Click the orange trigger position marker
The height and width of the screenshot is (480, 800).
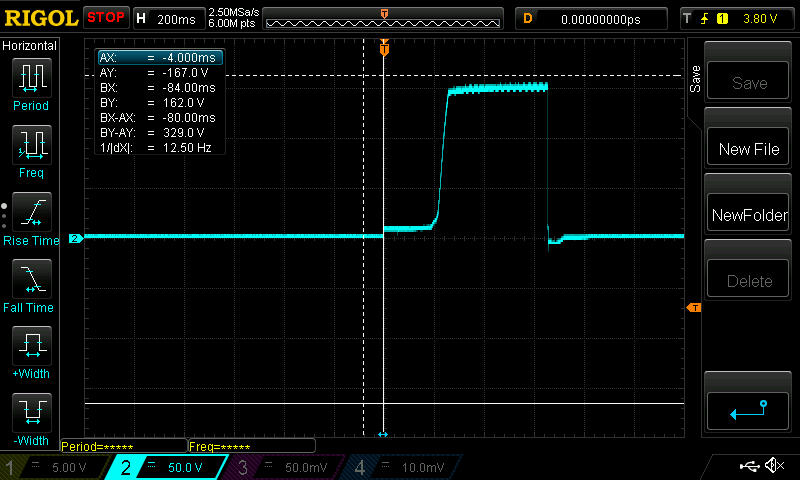click(383, 48)
